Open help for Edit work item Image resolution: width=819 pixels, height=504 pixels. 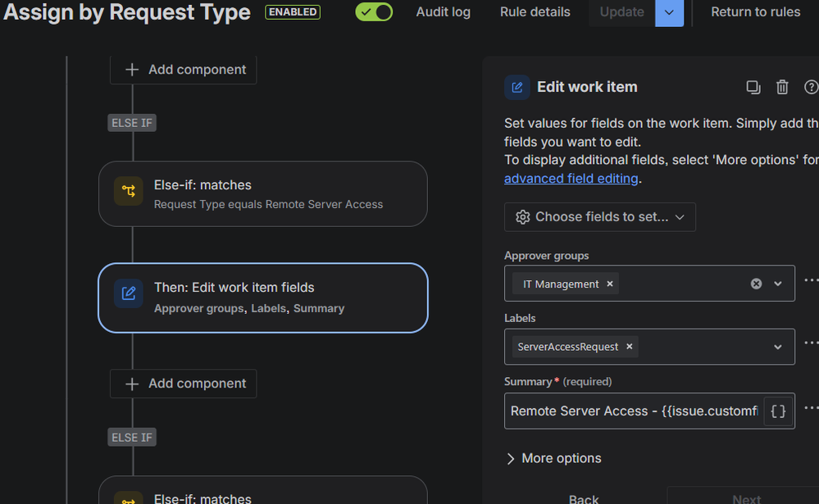tap(811, 87)
